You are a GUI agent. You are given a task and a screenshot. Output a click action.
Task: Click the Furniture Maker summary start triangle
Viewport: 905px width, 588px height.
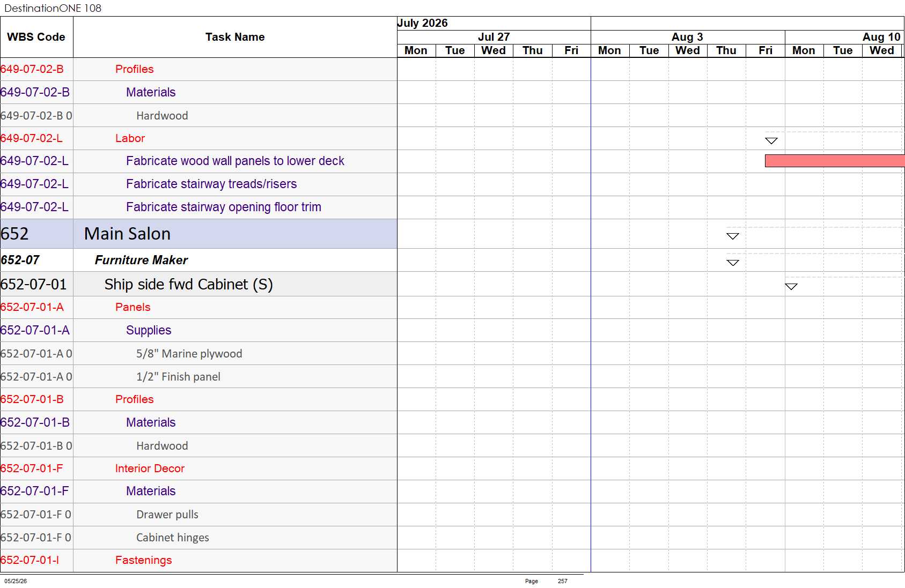pos(733,263)
